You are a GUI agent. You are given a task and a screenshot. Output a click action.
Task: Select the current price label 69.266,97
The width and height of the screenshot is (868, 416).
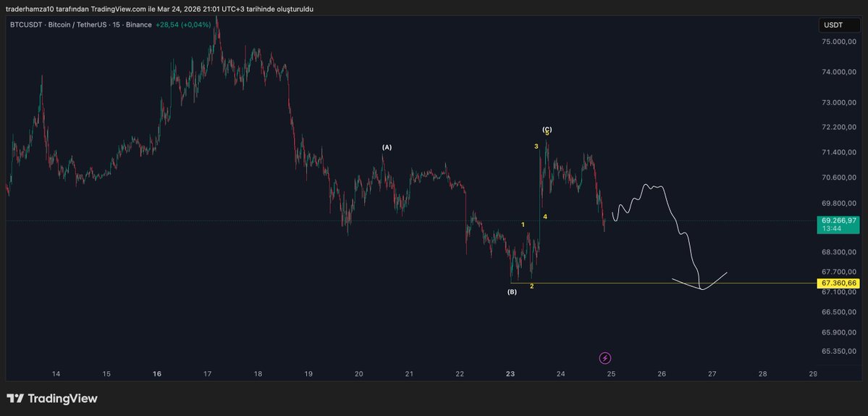(839, 220)
